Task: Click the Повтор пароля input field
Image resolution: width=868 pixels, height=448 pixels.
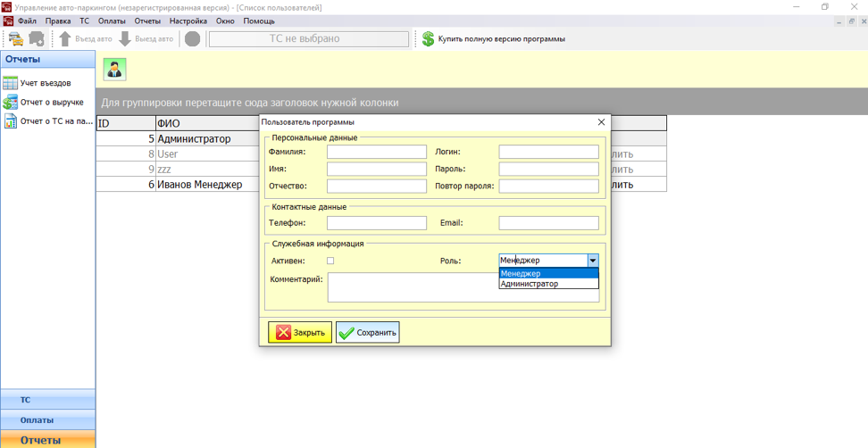Action: tap(548, 187)
